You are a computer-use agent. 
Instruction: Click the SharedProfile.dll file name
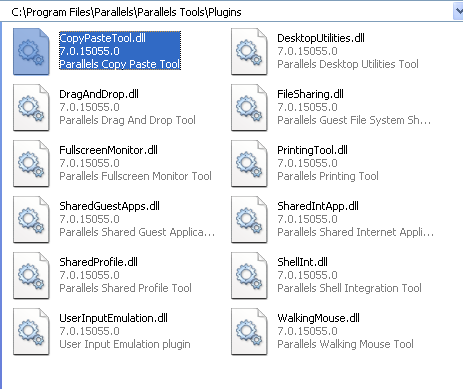[x=98, y=262]
